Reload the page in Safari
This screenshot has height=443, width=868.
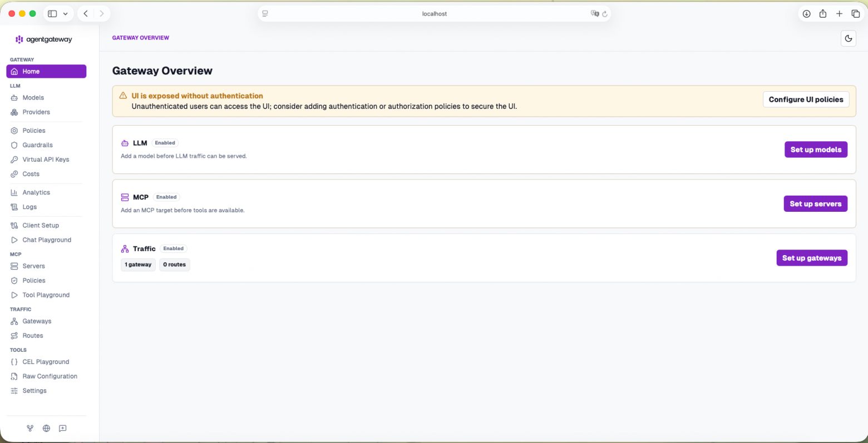click(604, 14)
